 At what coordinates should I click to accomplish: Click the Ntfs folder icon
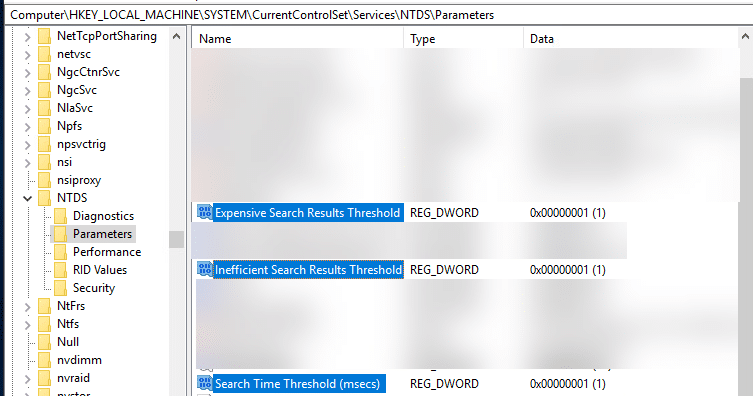point(44,324)
